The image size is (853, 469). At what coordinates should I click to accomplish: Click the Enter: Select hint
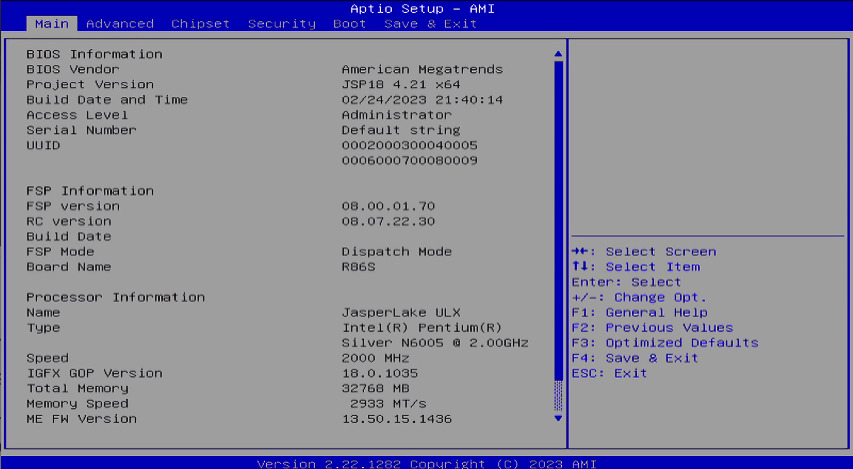tap(626, 282)
